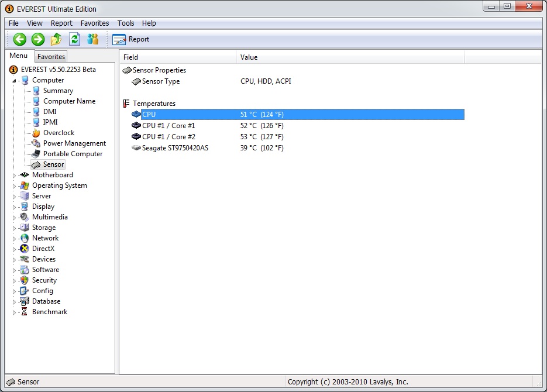
Task: Open the Report toolbar button
Action: [x=131, y=39]
